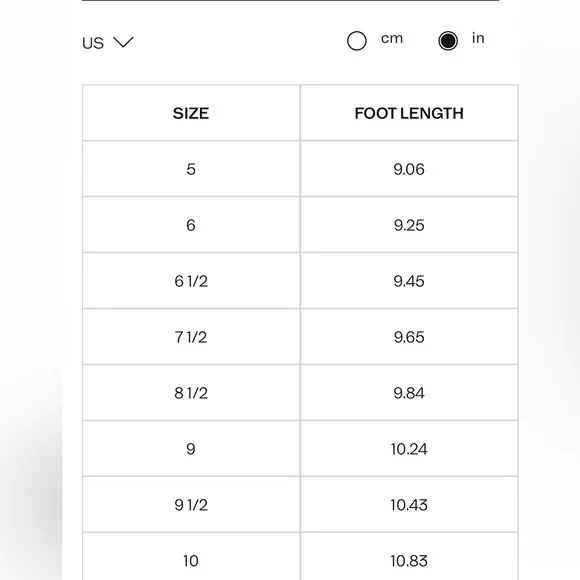Image resolution: width=580 pixels, height=580 pixels.
Task: Select size 7 1/2 cell
Action: [191, 337]
